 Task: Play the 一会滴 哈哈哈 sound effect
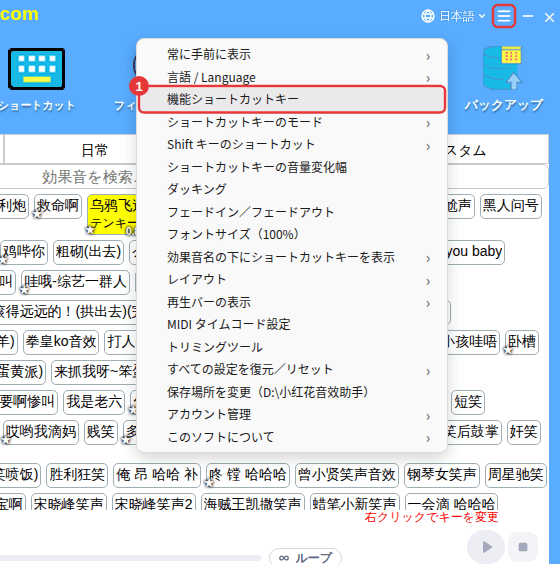[451, 502]
